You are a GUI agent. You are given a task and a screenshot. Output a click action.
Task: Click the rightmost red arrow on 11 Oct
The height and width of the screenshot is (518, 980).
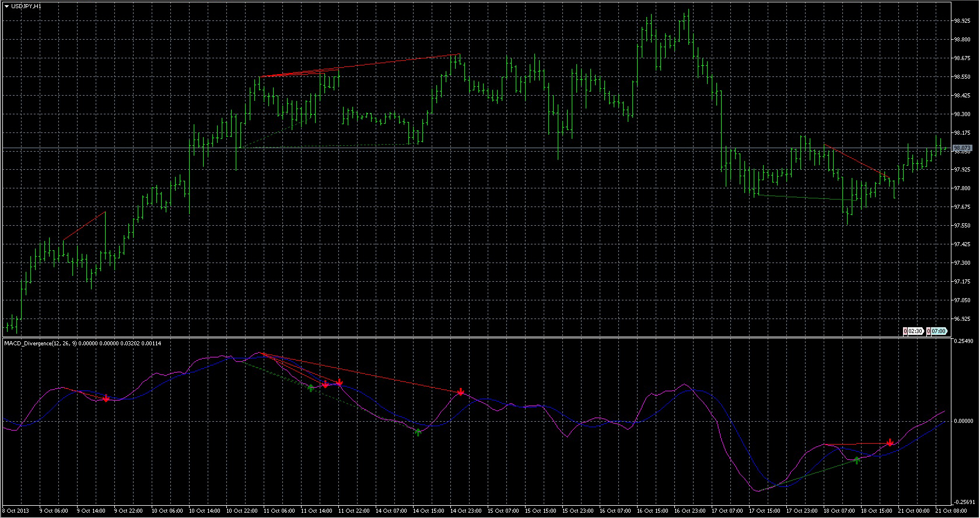[x=339, y=383]
